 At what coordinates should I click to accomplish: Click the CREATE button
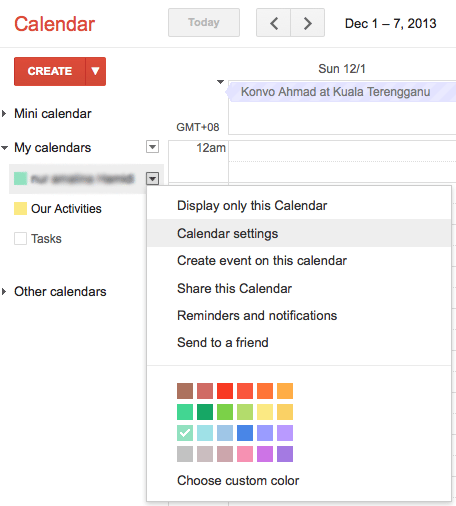click(50, 71)
